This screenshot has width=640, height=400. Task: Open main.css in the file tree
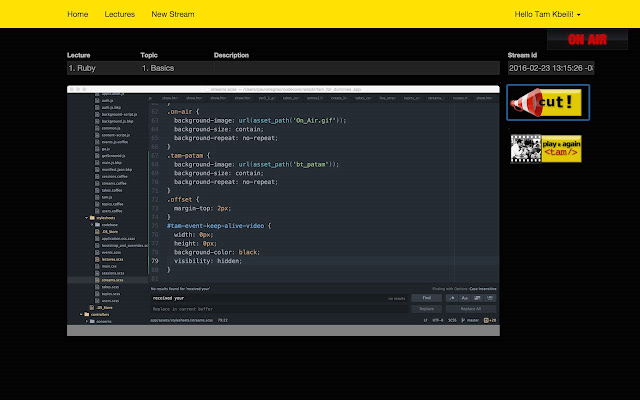pos(109,266)
